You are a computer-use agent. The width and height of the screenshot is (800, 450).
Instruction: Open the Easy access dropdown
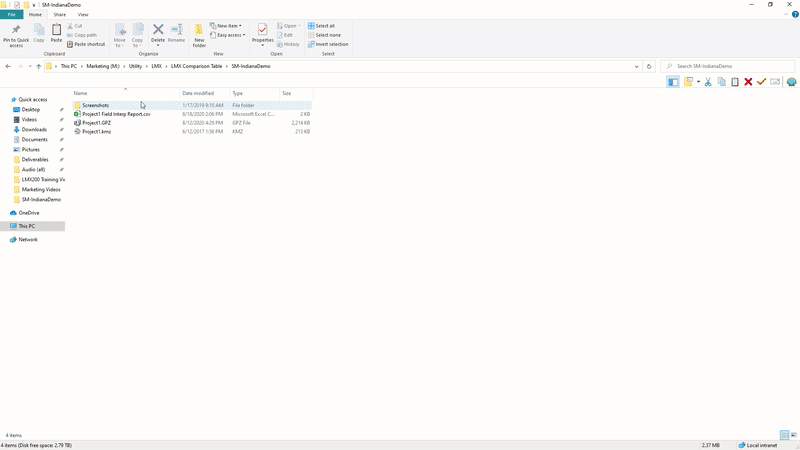pos(228,35)
